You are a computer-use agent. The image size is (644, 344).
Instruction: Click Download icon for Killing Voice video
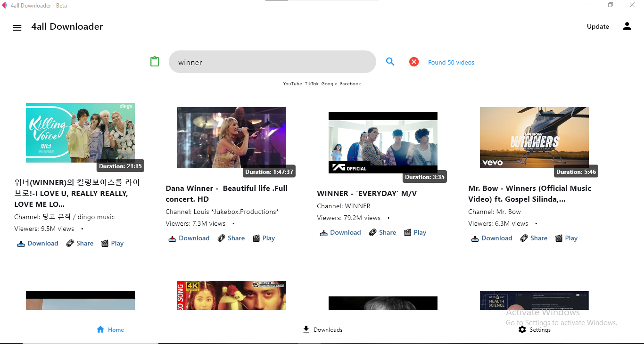click(21, 244)
